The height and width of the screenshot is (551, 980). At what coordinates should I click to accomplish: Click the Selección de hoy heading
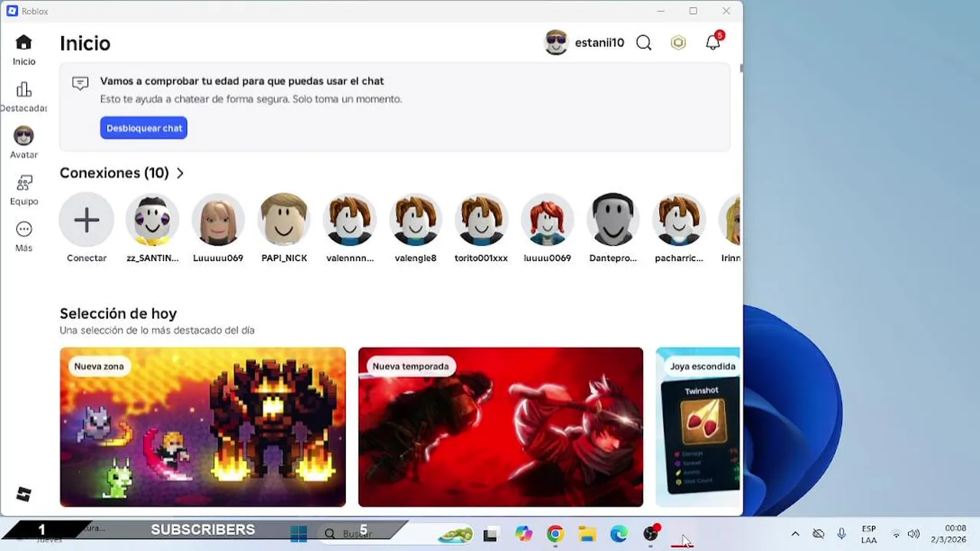[118, 314]
